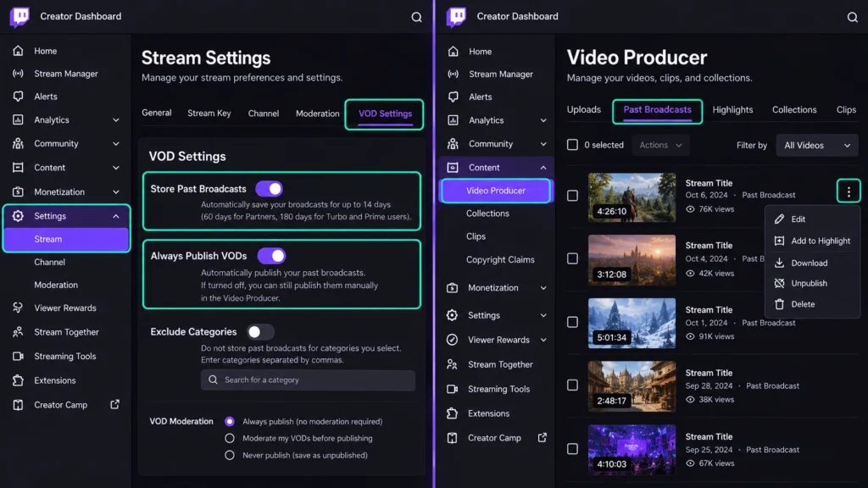
Task: Click Stream Together icon in left sidebar
Action: (19, 332)
